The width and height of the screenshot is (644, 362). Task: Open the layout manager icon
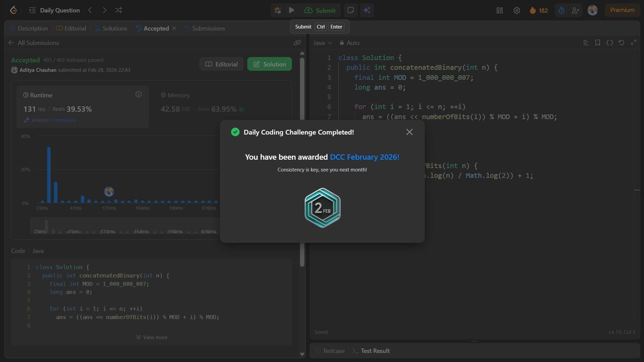(500, 10)
